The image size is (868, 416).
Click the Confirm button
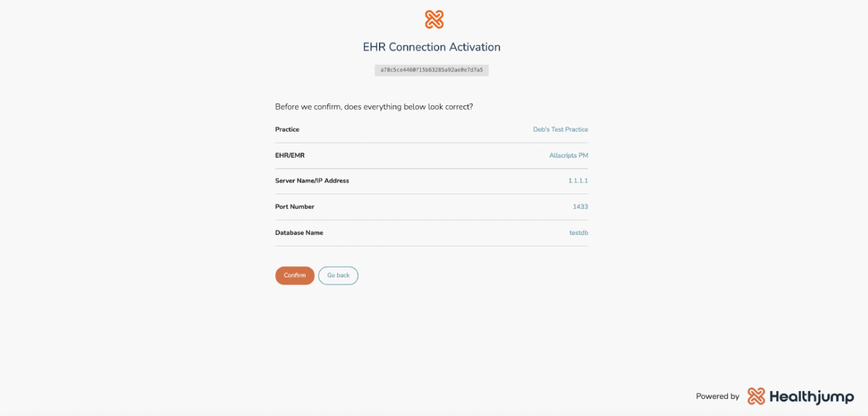295,275
